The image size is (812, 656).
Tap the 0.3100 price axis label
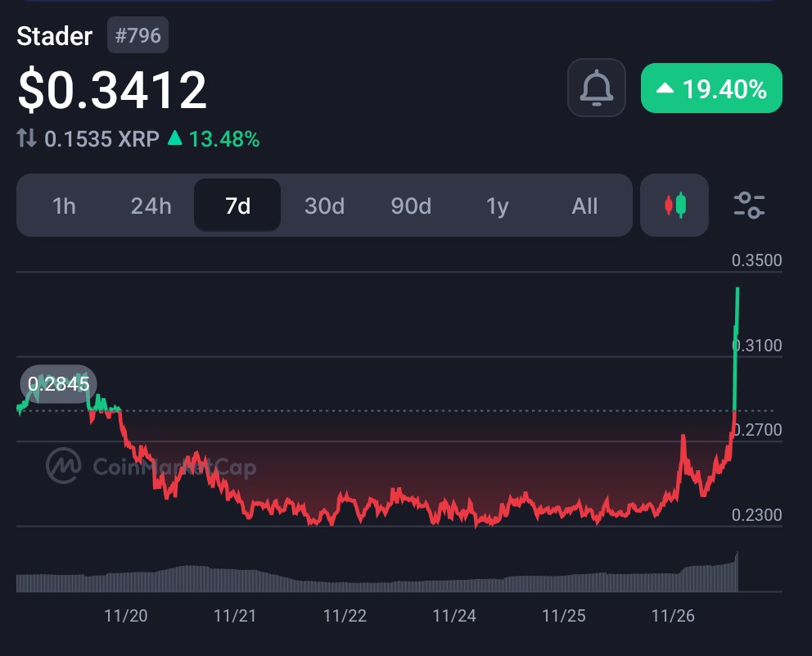click(x=756, y=345)
